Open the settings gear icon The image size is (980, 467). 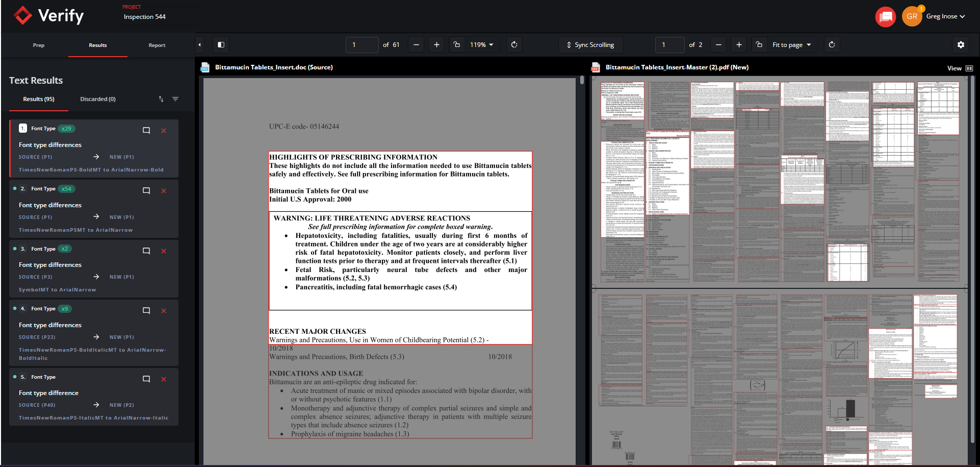point(961,45)
